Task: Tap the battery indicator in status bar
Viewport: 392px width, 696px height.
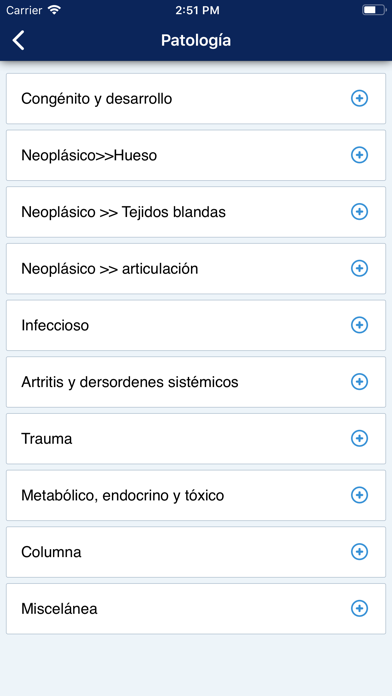Action: click(374, 10)
